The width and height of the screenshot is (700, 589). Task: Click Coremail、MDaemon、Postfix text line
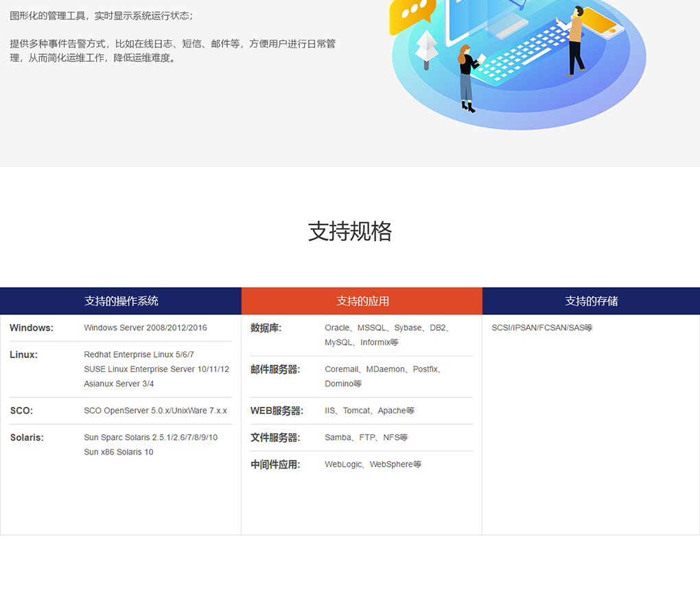pos(382,369)
